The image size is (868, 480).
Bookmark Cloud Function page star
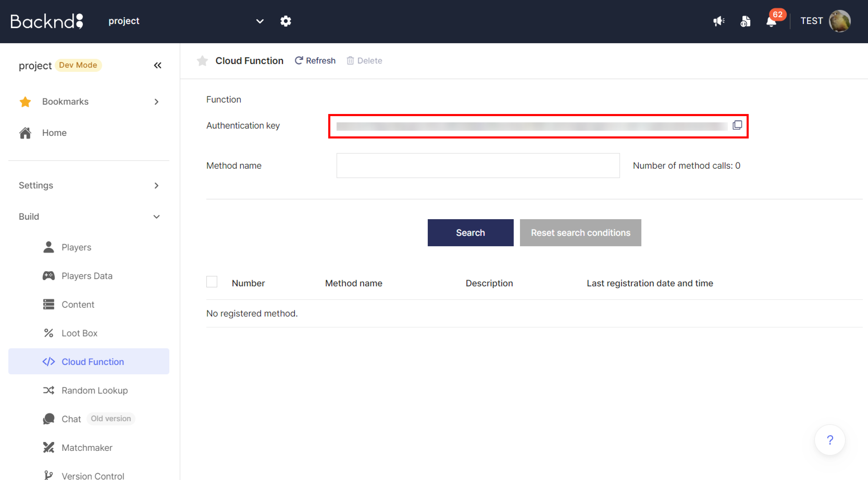coord(202,61)
